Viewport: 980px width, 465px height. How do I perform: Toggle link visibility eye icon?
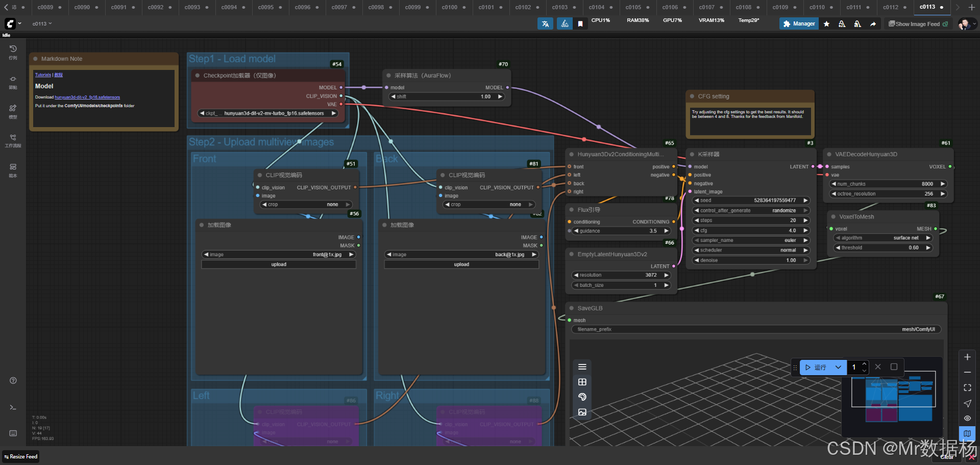click(967, 418)
